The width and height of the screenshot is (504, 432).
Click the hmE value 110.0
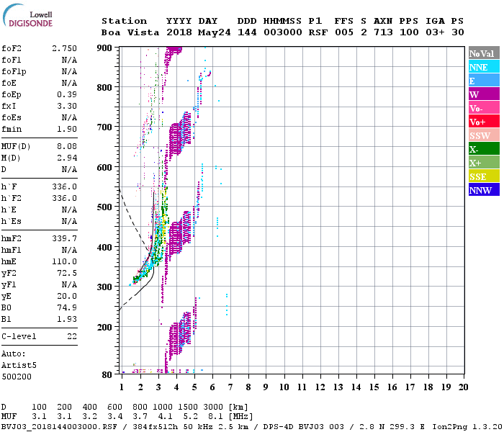tap(65, 261)
